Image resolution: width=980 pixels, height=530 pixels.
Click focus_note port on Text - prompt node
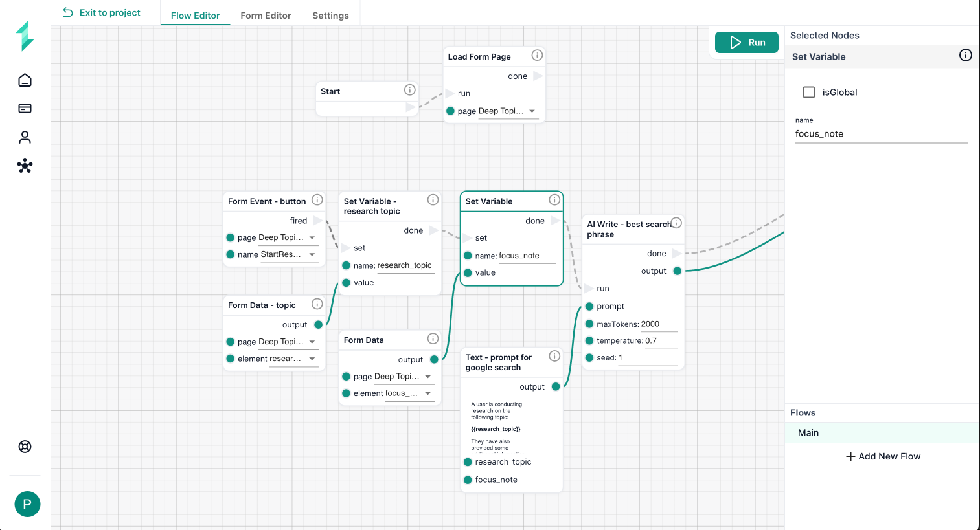[468, 480]
